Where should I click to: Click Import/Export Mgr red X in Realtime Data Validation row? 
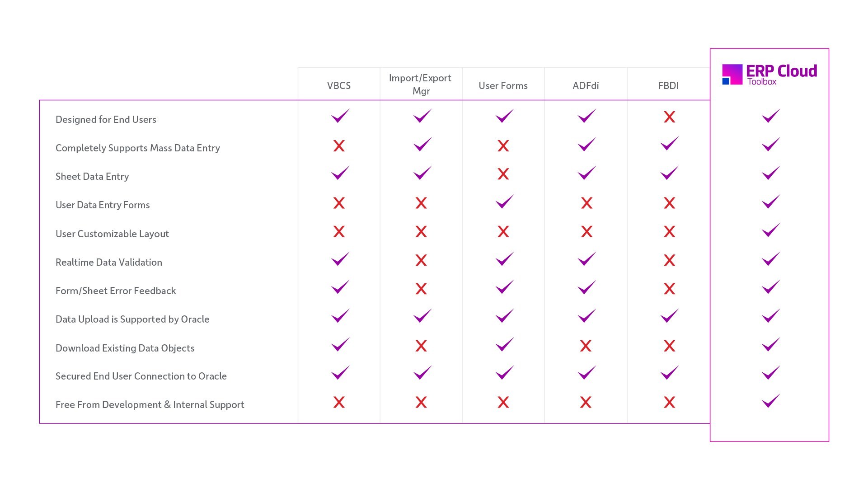[x=421, y=260]
